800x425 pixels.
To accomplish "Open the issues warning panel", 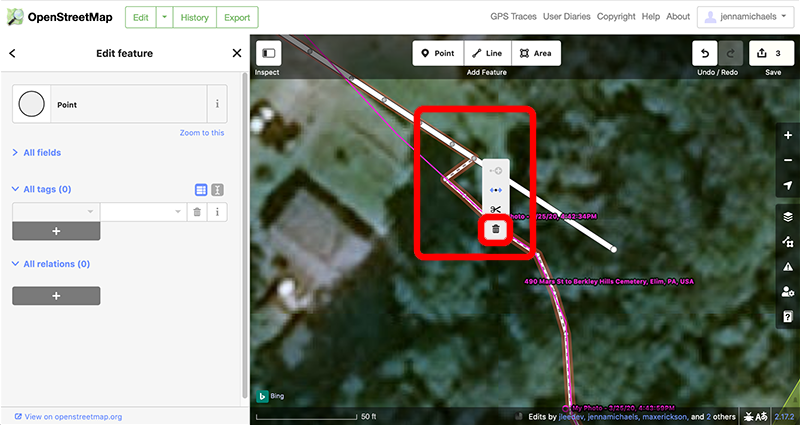I will pyautogui.click(x=788, y=267).
